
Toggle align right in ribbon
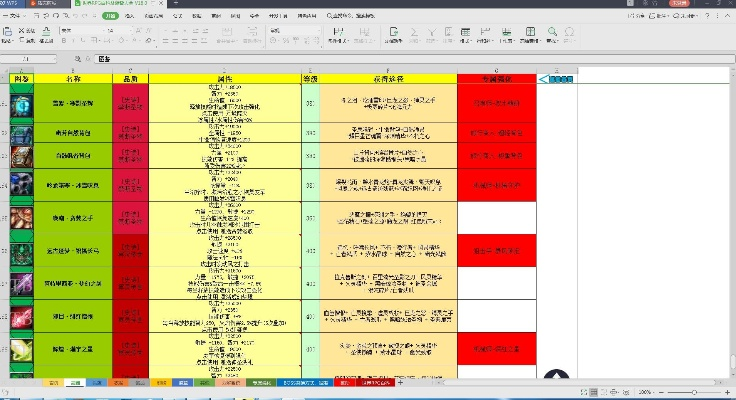click(x=184, y=41)
